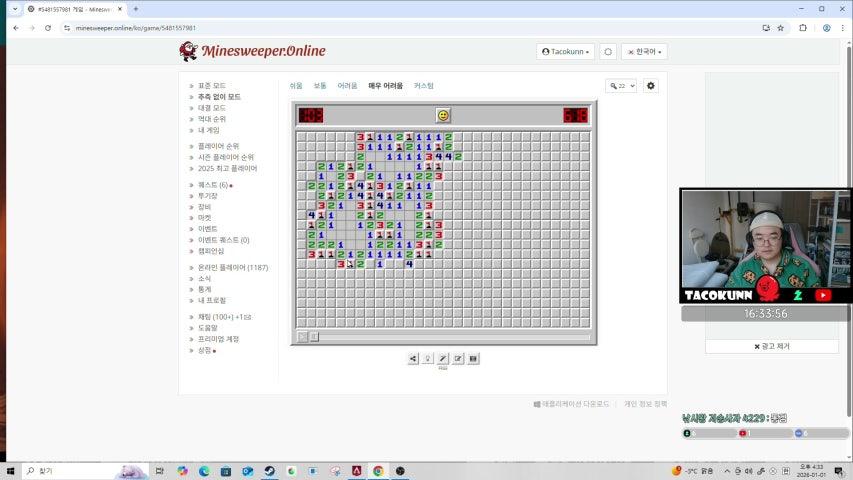Click the browser address bar URL
853x480 pixels.
coord(135,28)
